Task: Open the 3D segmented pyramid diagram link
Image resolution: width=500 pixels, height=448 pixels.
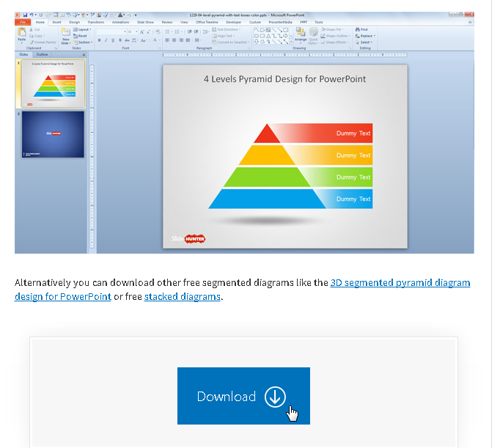Action: [x=400, y=282]
